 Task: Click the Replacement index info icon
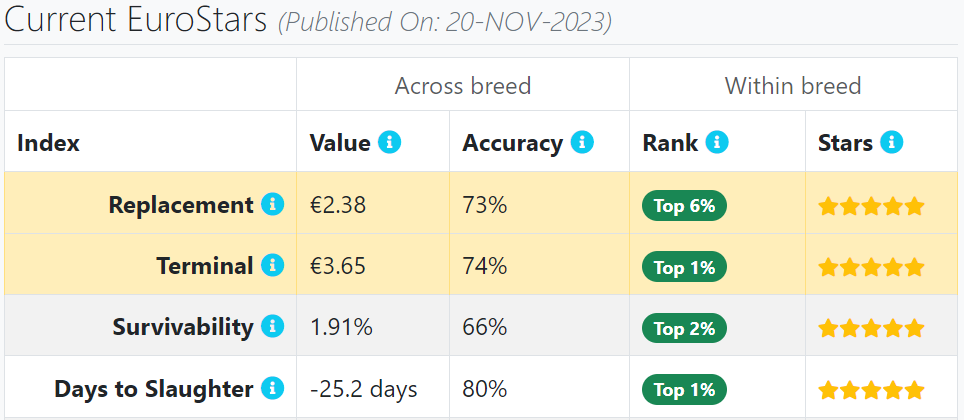[x=272, y=204]
